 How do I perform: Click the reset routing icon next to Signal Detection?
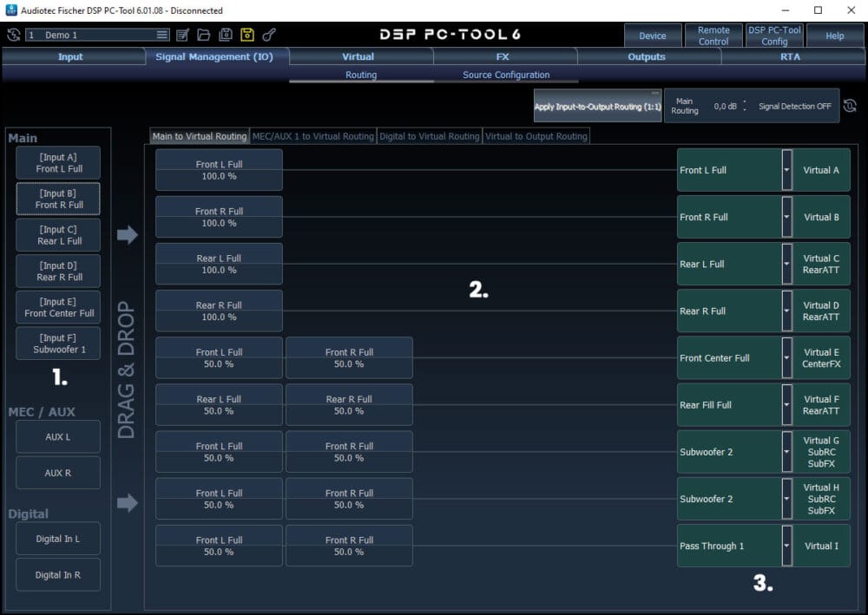850,106
